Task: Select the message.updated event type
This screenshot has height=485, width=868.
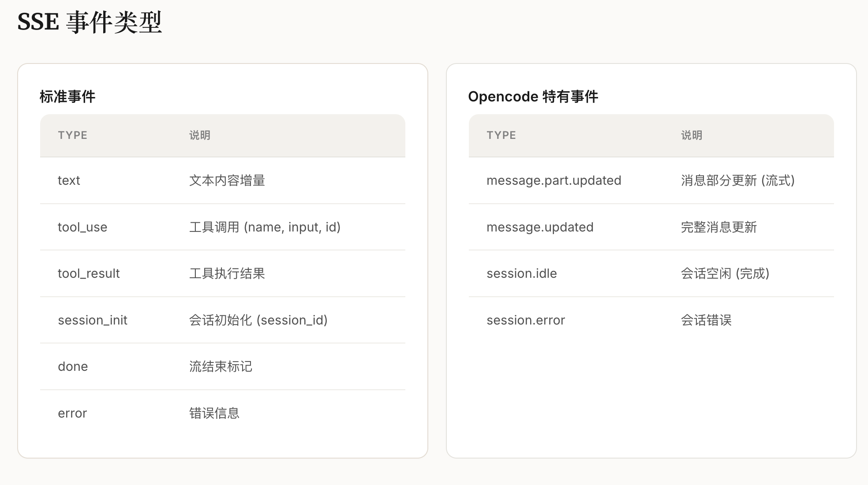Action: [x=540, y=227]
